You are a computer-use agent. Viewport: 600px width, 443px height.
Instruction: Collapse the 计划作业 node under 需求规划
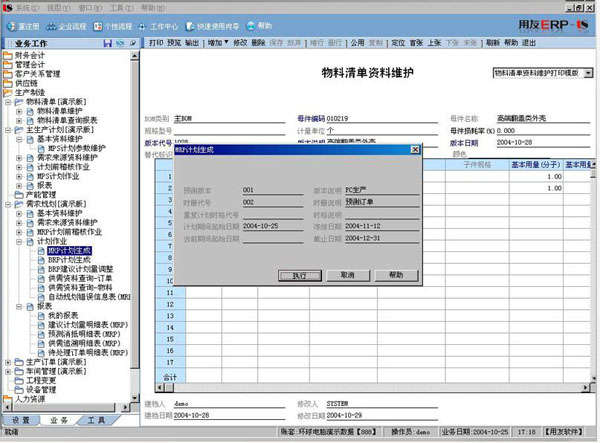click(x=19, y=241)
